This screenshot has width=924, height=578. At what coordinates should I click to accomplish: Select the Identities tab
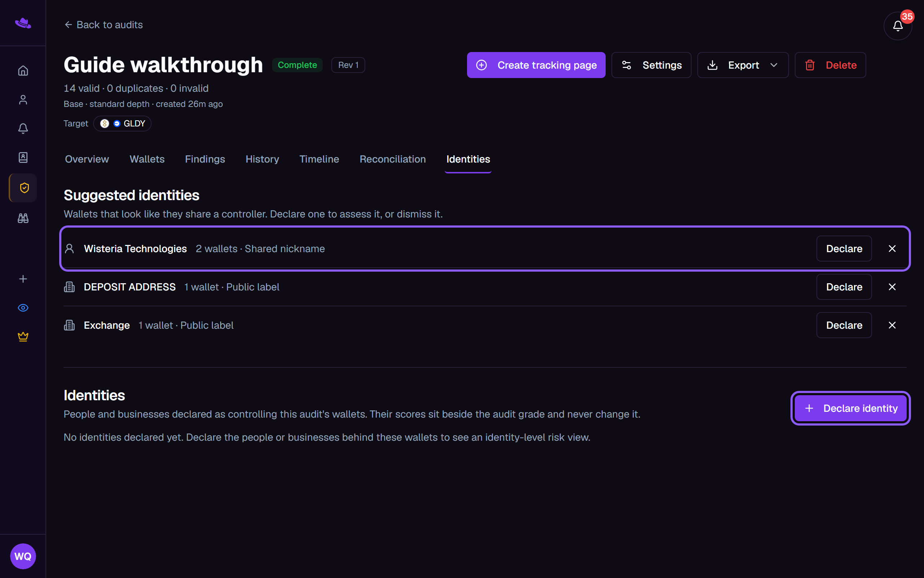468,159
